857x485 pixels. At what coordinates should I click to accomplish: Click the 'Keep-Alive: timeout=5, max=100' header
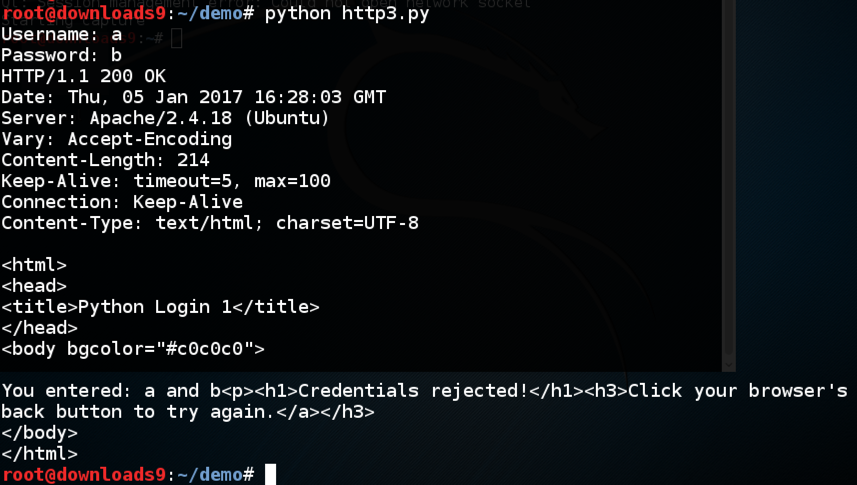point(165,181)
